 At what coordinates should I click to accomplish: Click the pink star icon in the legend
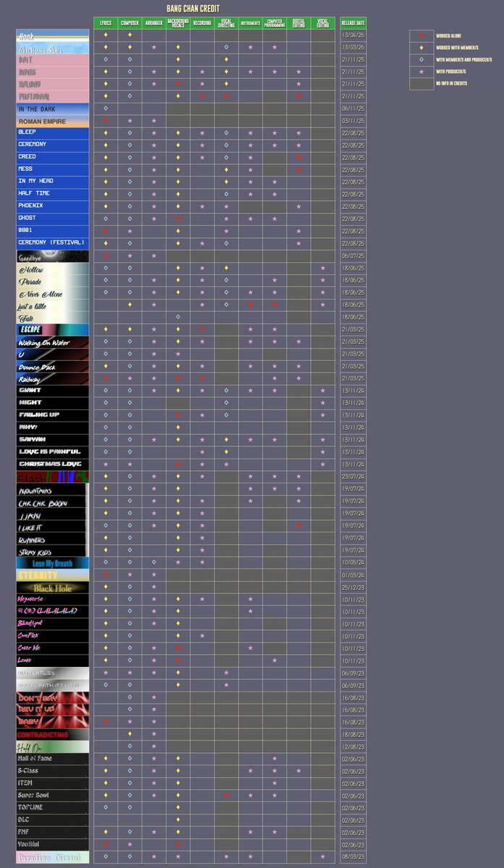tap(421, 72)
